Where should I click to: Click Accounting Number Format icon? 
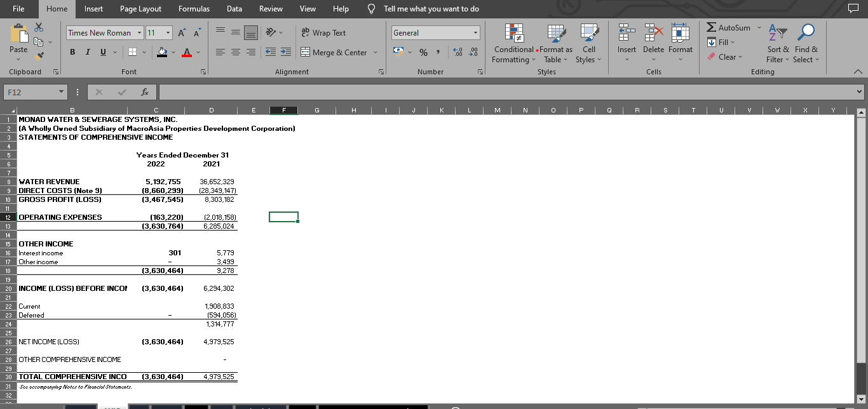pyautogui.click(x=399, y=52)
